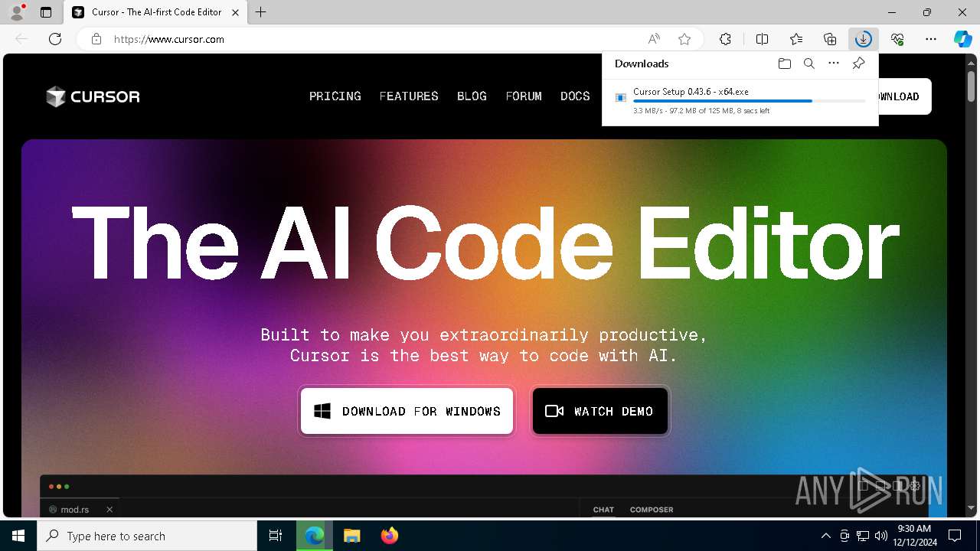The width and height of the screenshot is (980, 551).
Task: Show hidden system tray icons
Action: (825, 536)
